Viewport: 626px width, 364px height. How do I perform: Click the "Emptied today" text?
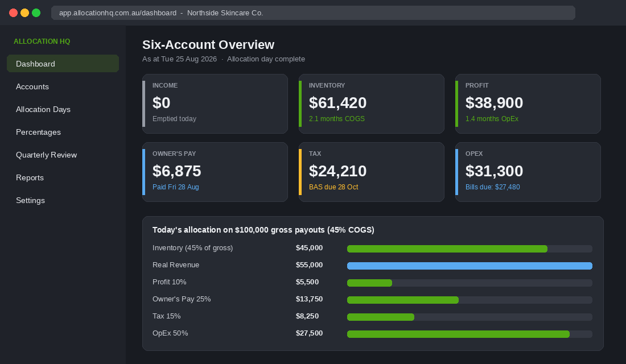click(x=174, y=119)
